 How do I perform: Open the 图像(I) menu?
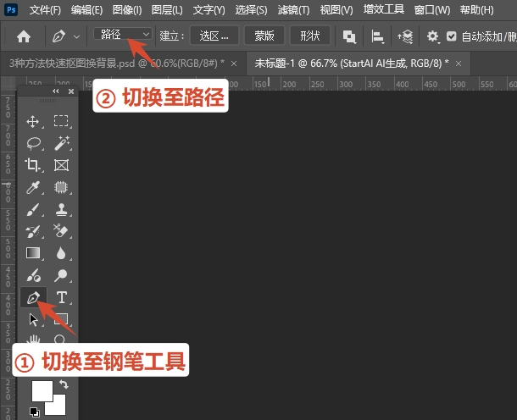(127, 10)
